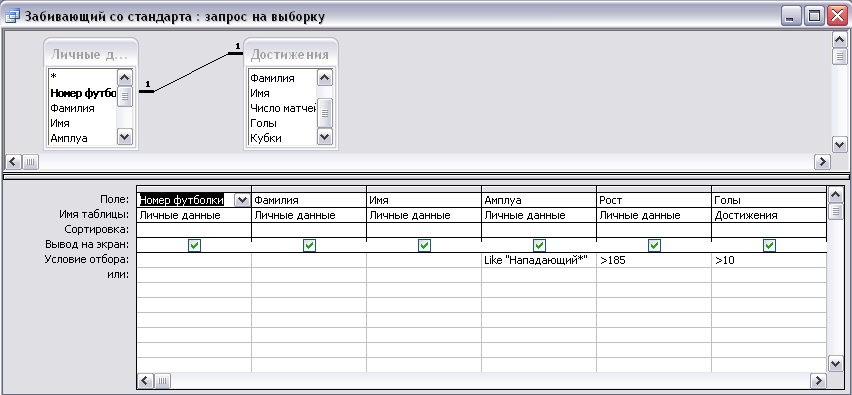Select the Рост column via its selector bar
Screen dimensions: 852x395
coord(654,189)
